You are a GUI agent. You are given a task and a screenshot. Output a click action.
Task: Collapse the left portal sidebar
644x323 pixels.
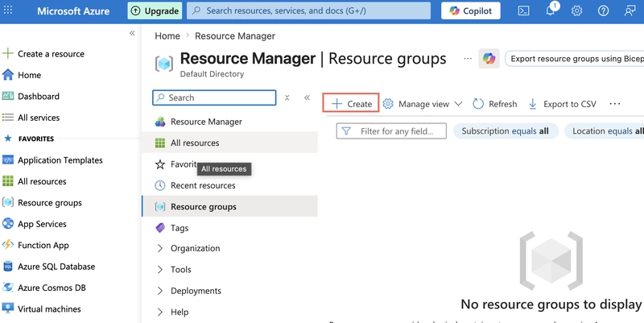coord(132,33)
